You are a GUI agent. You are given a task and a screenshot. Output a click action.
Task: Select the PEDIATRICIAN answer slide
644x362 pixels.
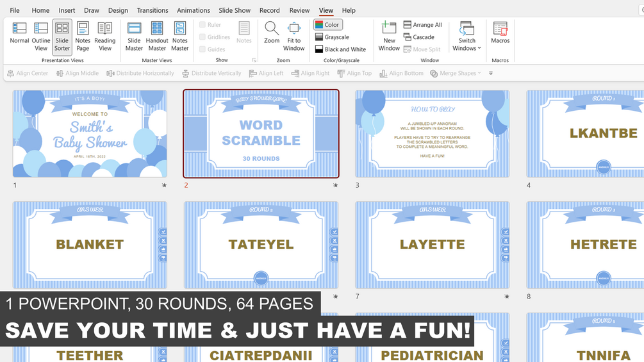[433, 354]
